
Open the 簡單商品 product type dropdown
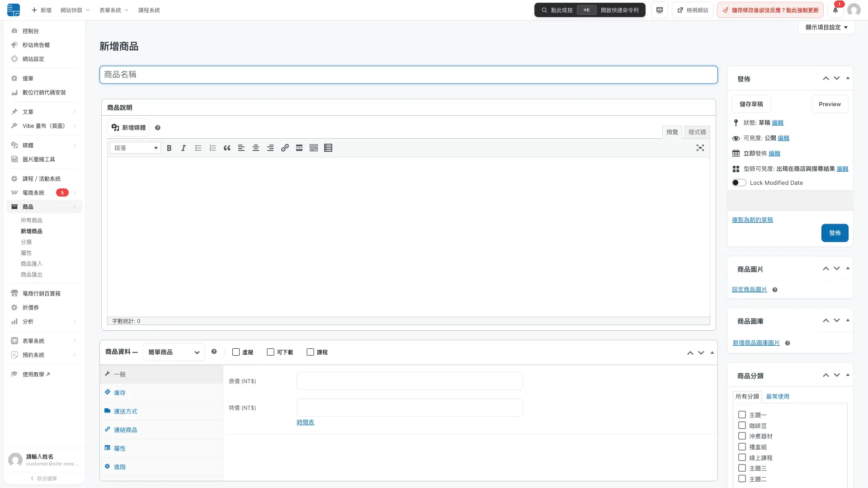pyautogui.click(x=174, y=352)
